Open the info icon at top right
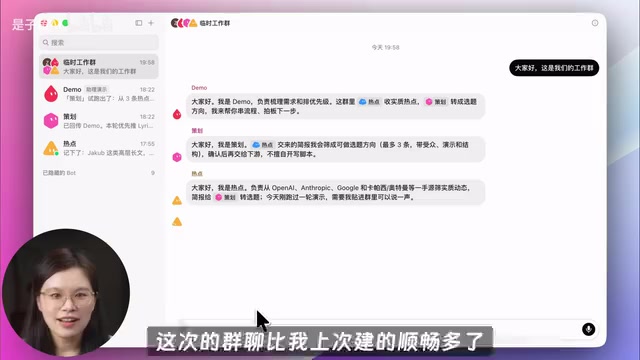This screenshot has width=640, height=360. tap(595, 23)
